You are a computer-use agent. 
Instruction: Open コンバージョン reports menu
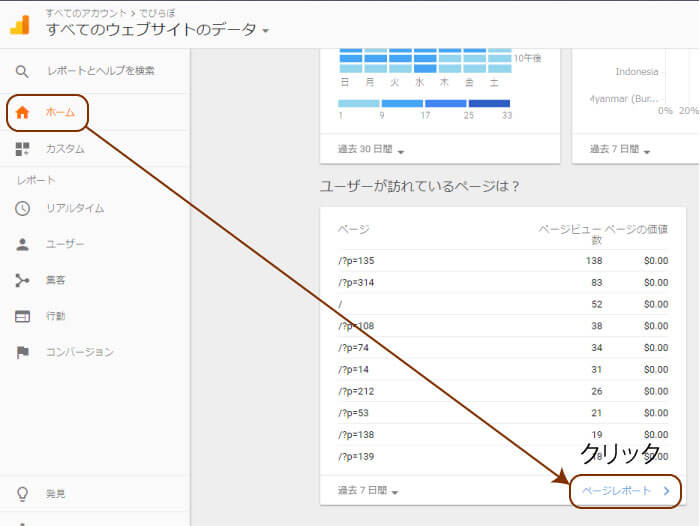[80, 352]
